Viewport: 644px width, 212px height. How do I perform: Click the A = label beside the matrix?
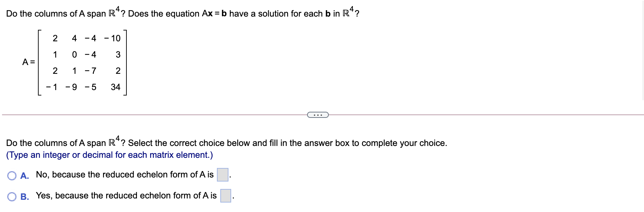pyautogui.click(x=28, y=62)
